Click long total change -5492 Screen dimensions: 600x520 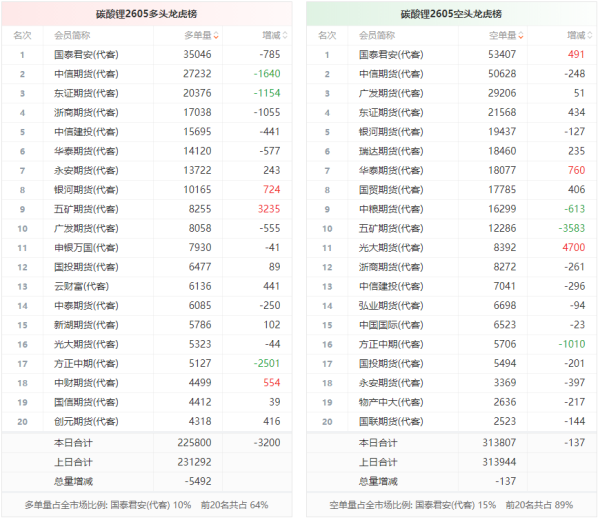point(198,481)
